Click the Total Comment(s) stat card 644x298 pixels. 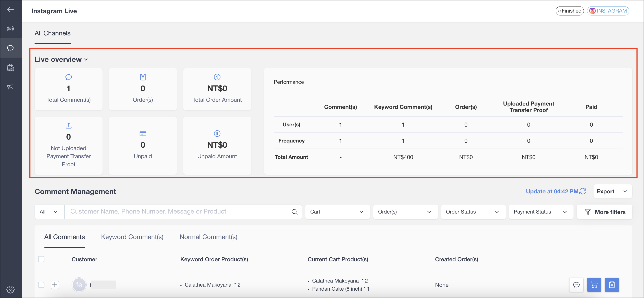click(x=68, y=89)
